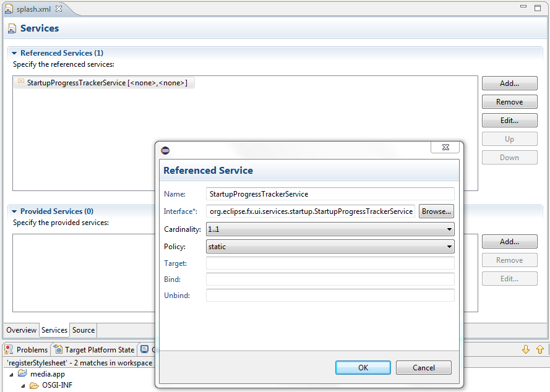Collapse the media.app tree node
This screenshot has width=550, height=392.
pos(11,375)
